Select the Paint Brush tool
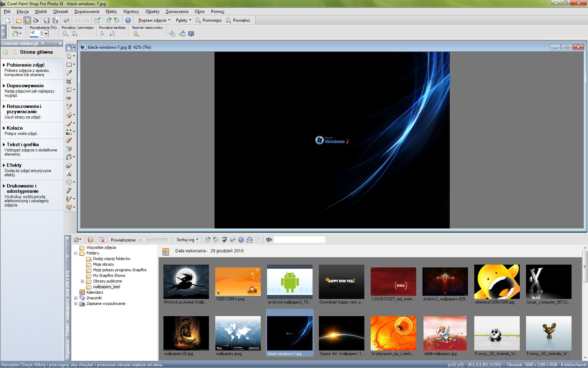This screenshot has width=588, height=368. pyautogui.click(x=69, y=123)
